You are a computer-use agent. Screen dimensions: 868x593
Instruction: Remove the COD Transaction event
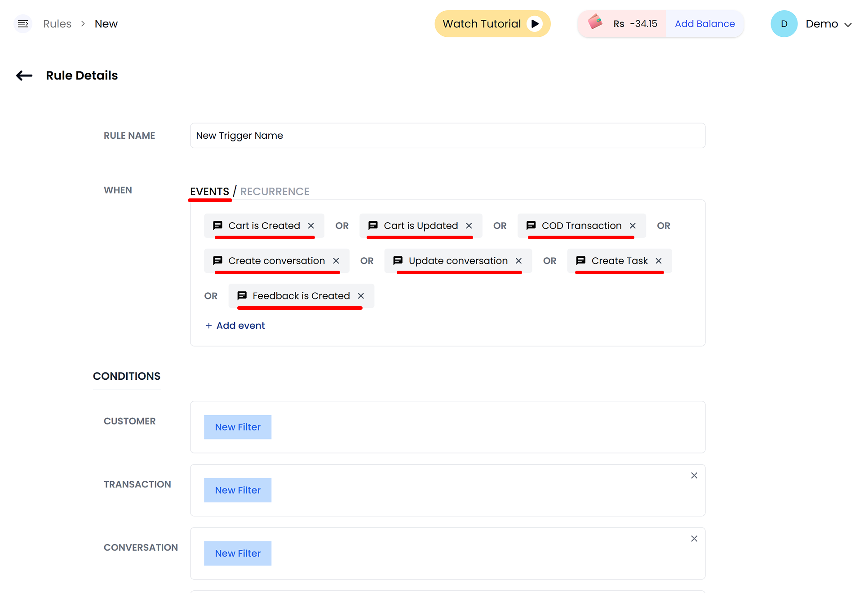coord(633,226)
